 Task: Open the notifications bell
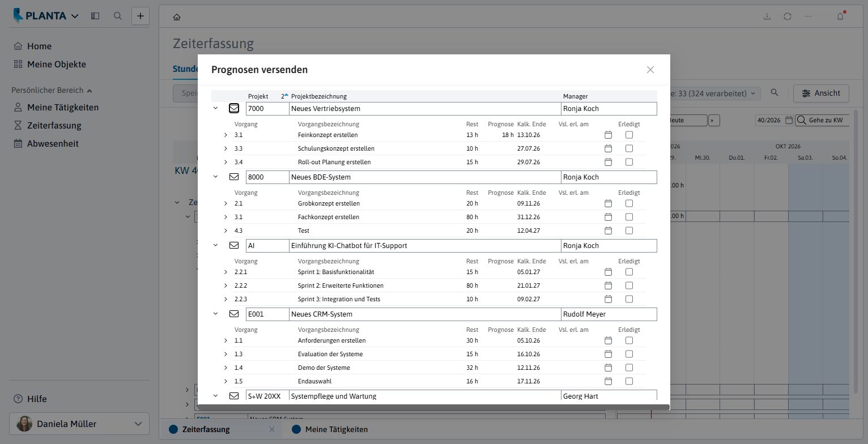coord(840,16)
